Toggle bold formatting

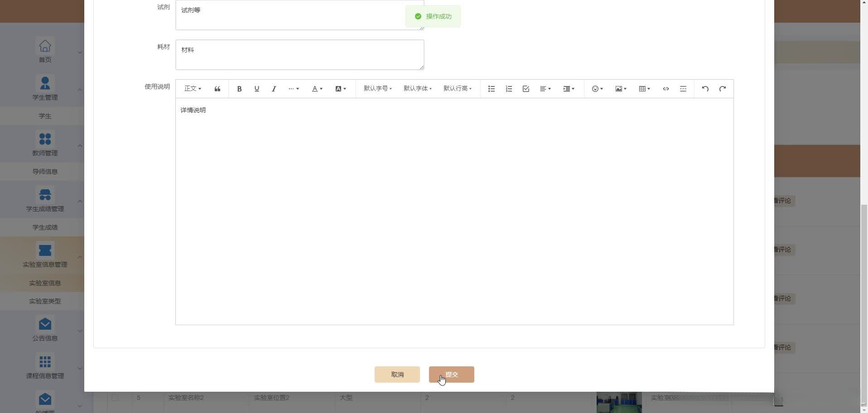pos(239,89)
